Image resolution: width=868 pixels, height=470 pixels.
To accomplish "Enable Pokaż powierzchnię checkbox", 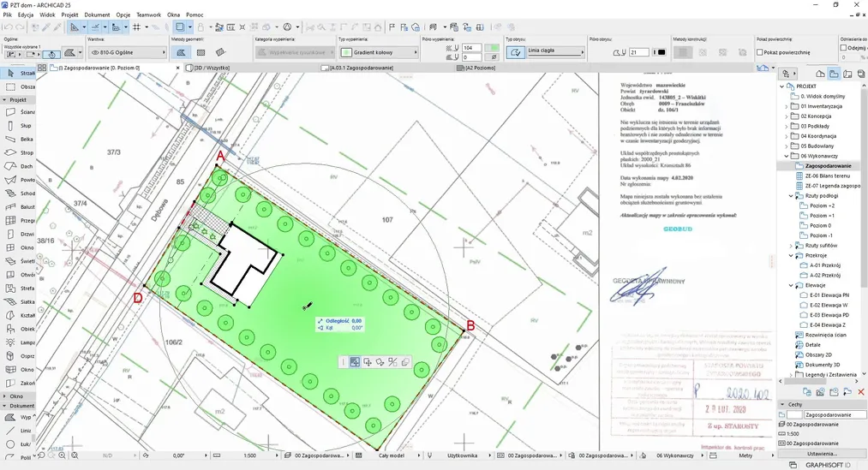I will 761,52.
